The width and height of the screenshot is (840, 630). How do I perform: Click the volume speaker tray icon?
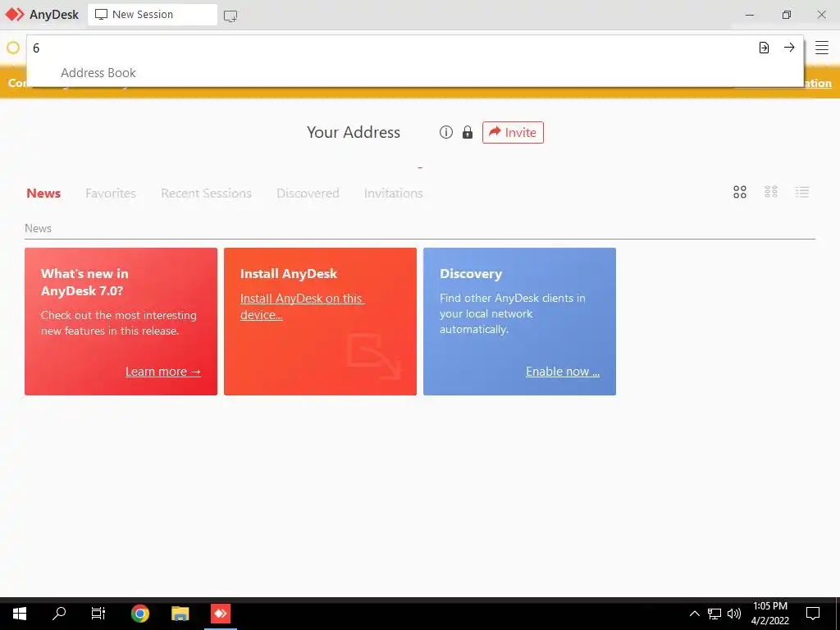[x=734, y=614]
